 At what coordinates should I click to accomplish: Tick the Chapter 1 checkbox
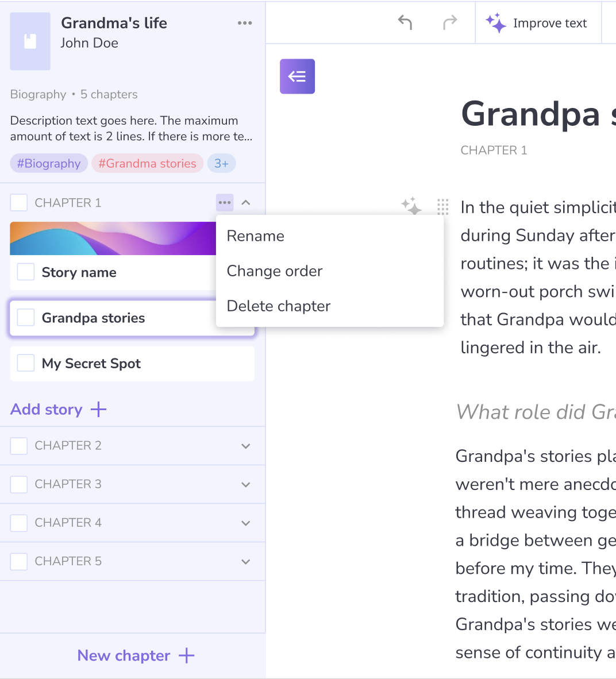pyautogui.click(x=19, y=203)
